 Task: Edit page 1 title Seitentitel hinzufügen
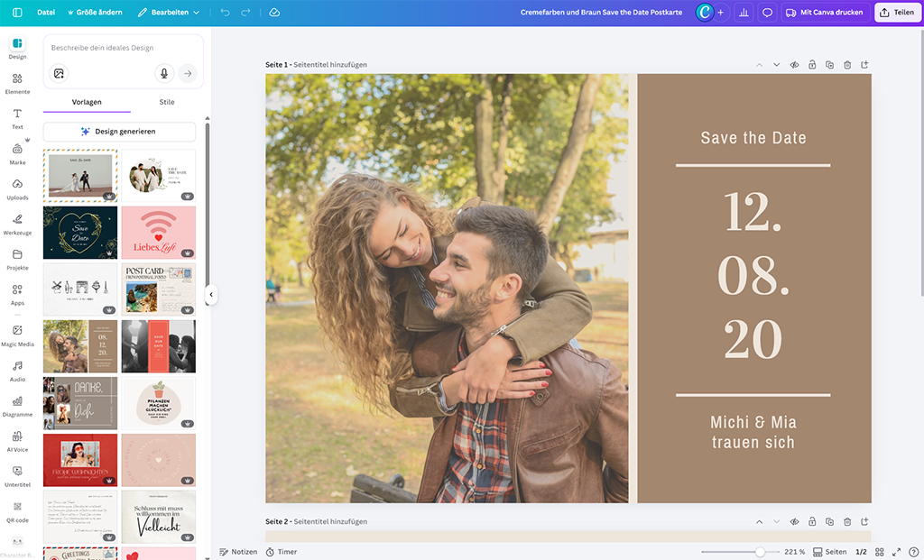(330, 65)
